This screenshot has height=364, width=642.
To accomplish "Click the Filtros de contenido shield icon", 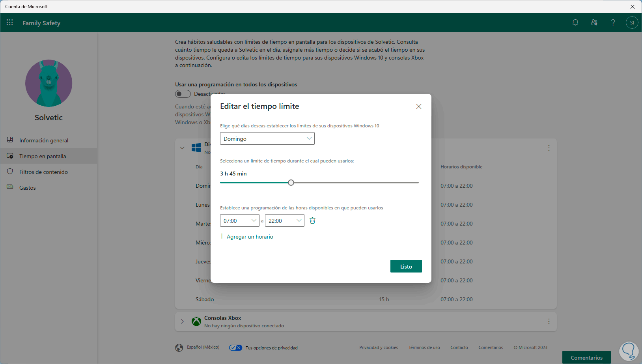I will coord(10,172).
